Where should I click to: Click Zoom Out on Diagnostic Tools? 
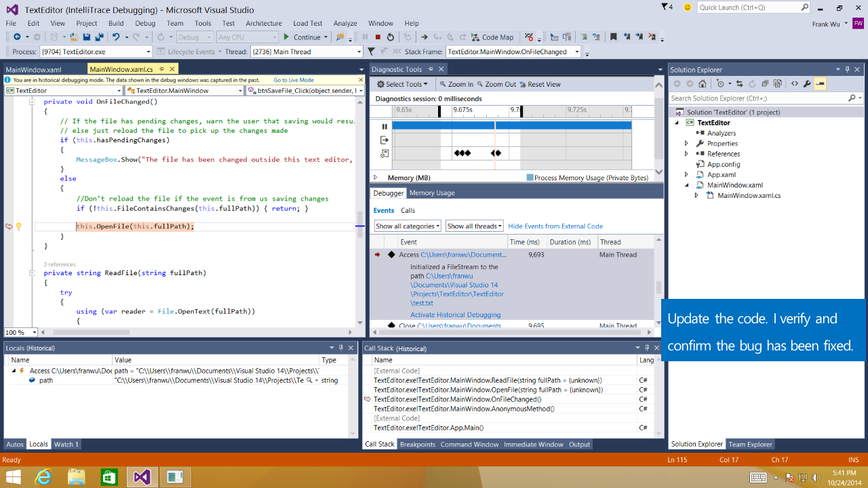pos(496,84)
